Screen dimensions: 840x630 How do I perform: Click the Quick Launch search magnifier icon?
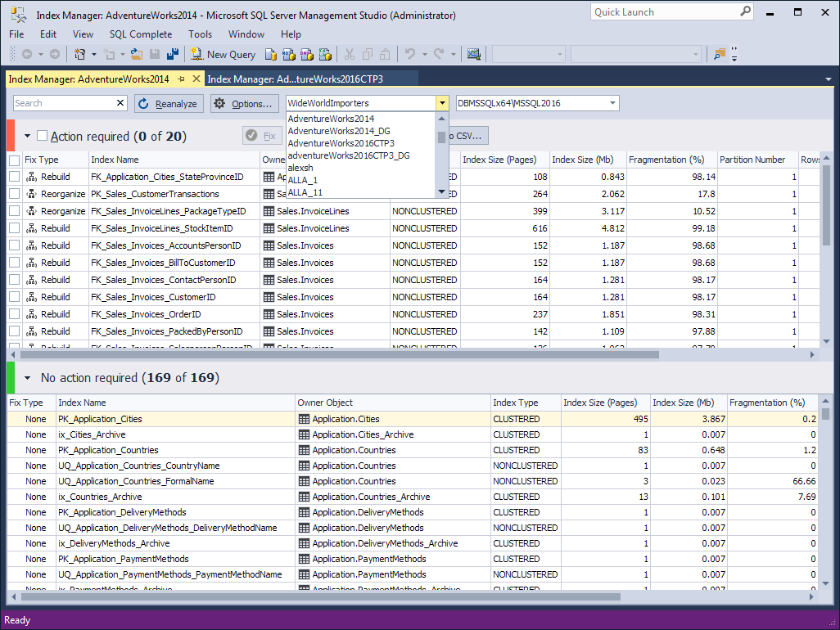(x=745, y=11)
